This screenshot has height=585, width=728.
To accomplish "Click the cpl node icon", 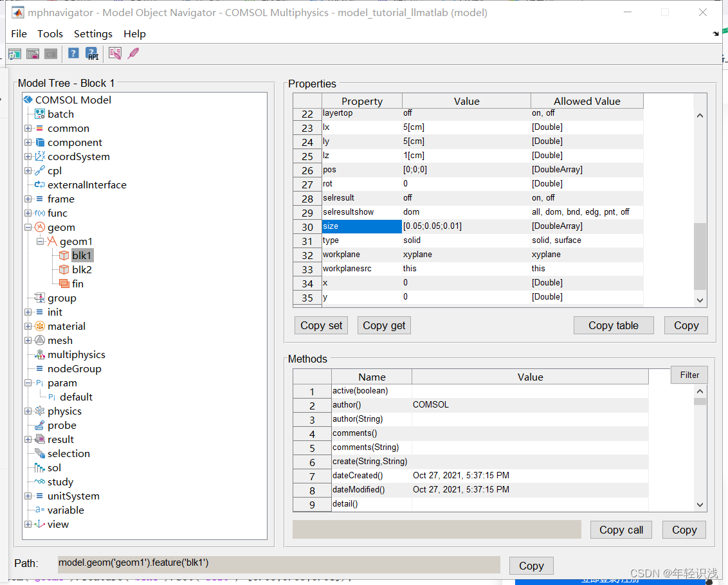I will tap(40, 171).
